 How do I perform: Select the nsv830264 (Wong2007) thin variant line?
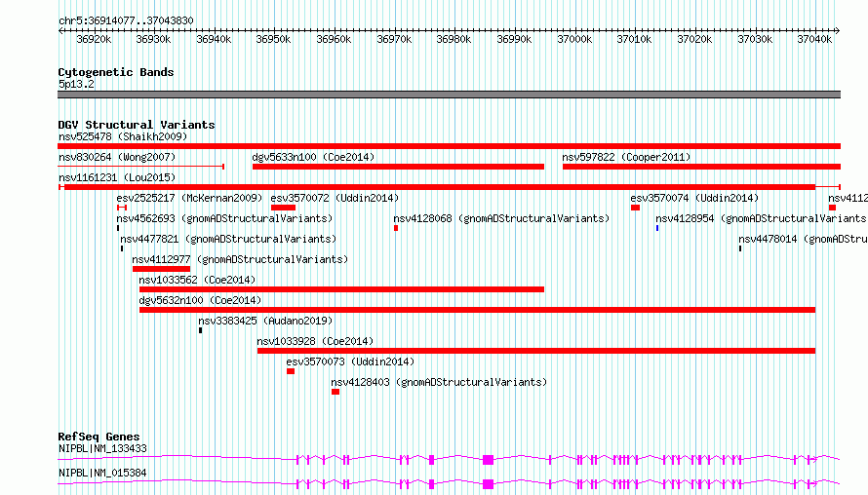click(141, 167)
